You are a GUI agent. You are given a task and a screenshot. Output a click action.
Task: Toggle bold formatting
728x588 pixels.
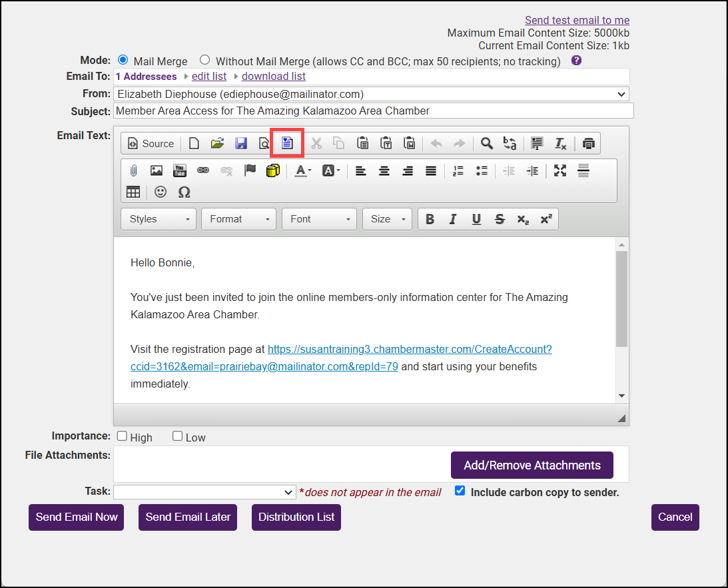click(x=430, y=219)
